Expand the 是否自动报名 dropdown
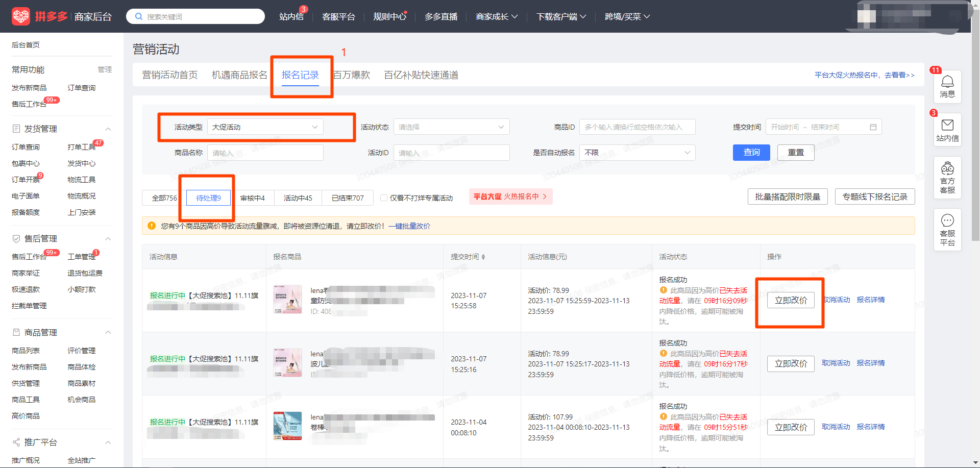The width and height of the screenshot is (980, 468). tap(637, 153)
